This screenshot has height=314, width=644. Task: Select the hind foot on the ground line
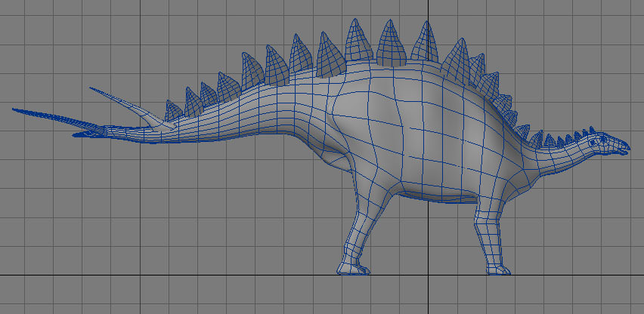click(353, 269)
